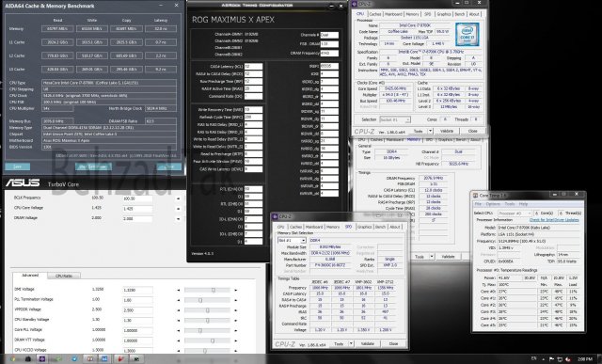Open Options menu in Core Temp
Screen dimensions: 602x364
[x=493, y=204]
